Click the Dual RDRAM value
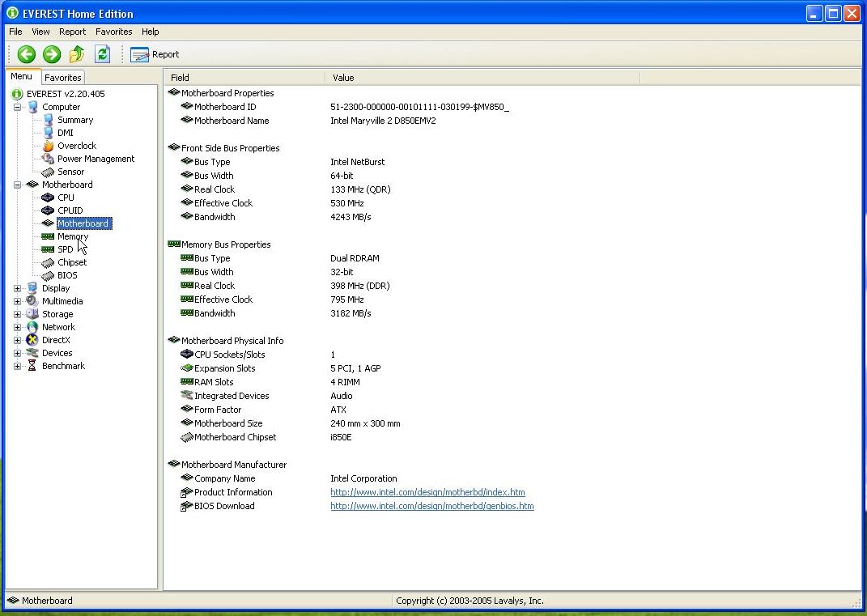 (355, 258)
